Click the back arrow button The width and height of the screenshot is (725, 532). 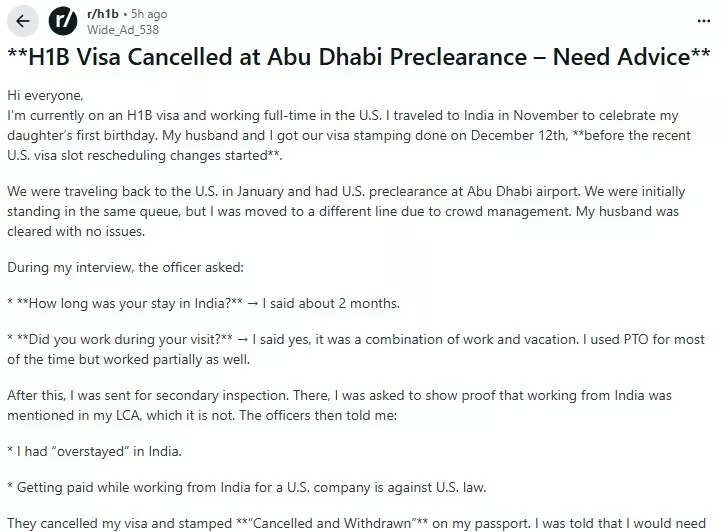pyautogui.click(x=22, y=21)
